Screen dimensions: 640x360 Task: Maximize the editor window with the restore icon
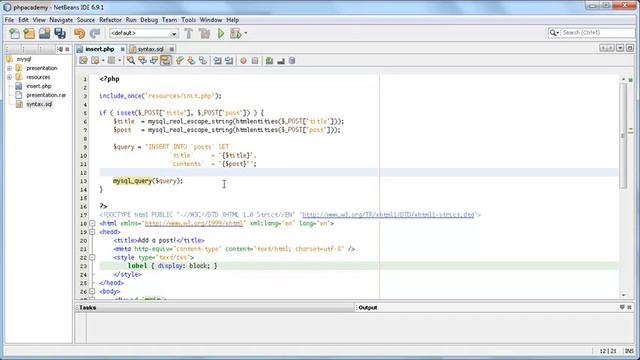630,48
